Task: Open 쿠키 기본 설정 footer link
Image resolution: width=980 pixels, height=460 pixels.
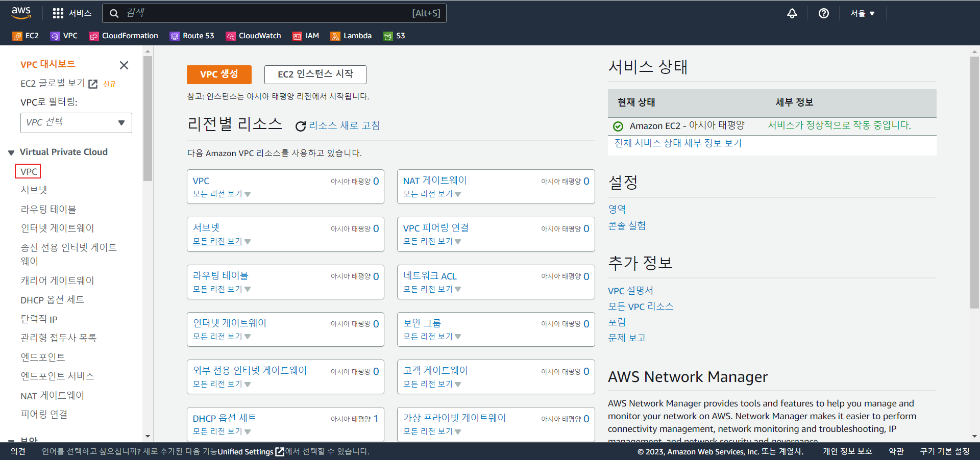Action: tap(945, 451)
